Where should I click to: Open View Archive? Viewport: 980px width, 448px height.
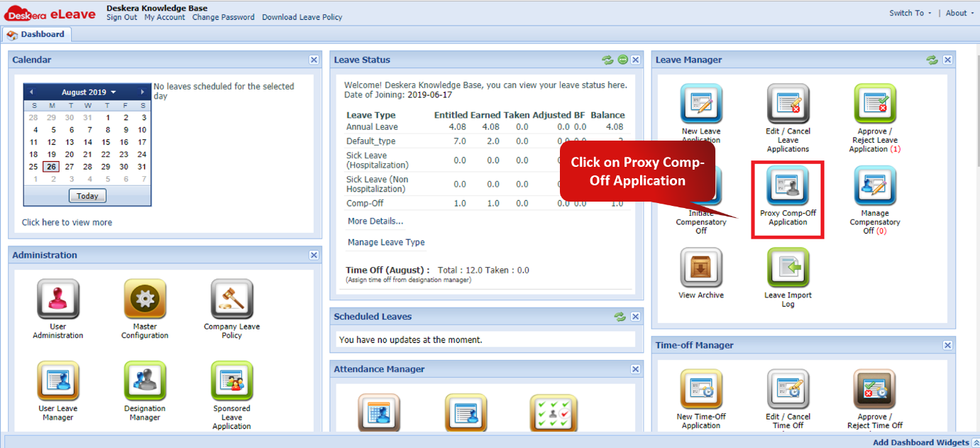click(x=701, y=271)
